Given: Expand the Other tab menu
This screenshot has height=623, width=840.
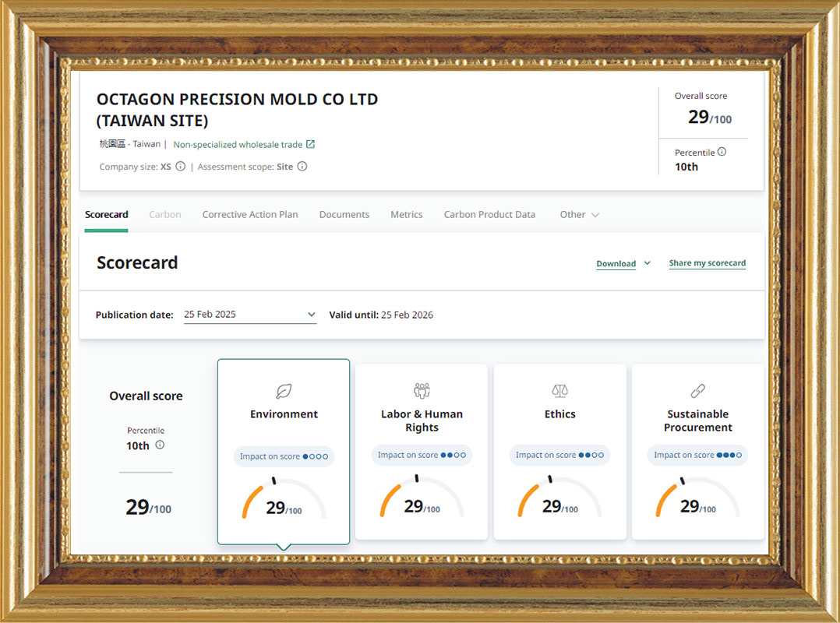Looking at the screenshot, I should point(580,215).
